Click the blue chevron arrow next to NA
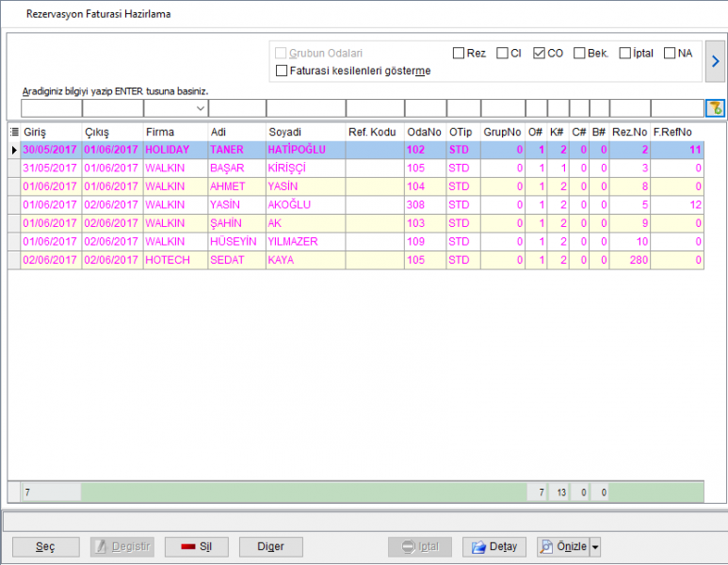Screen dimensions: 728x565 715,61
